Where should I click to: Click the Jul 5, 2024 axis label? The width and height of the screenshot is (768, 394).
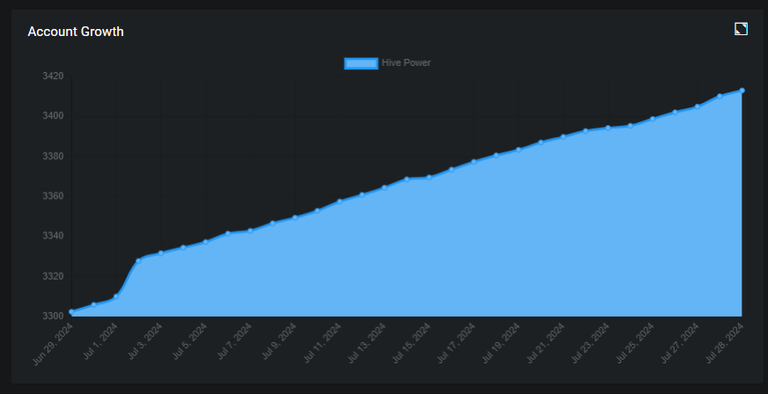[x=190, y=342]
